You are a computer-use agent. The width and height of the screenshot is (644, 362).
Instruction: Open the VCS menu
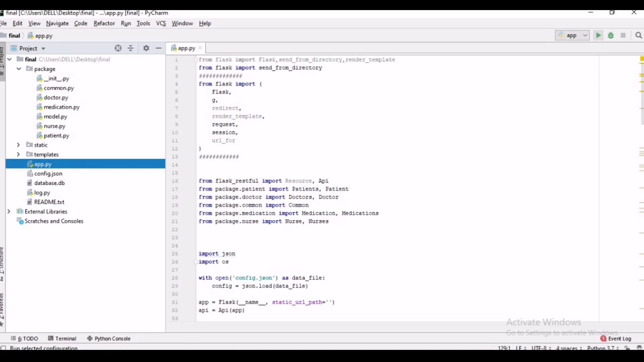[x=161, y=23]
